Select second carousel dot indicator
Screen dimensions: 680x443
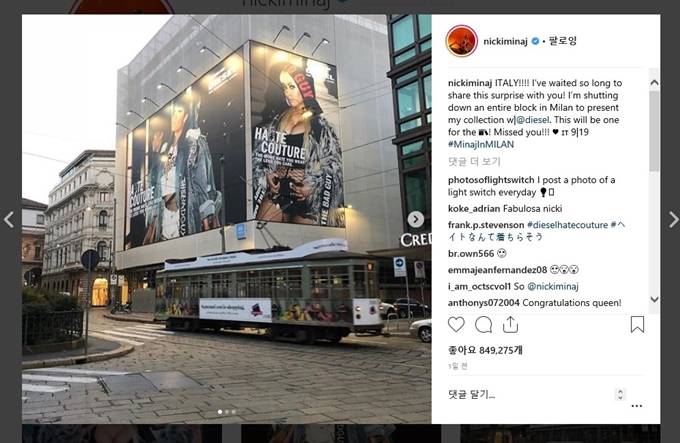(227, 412)
